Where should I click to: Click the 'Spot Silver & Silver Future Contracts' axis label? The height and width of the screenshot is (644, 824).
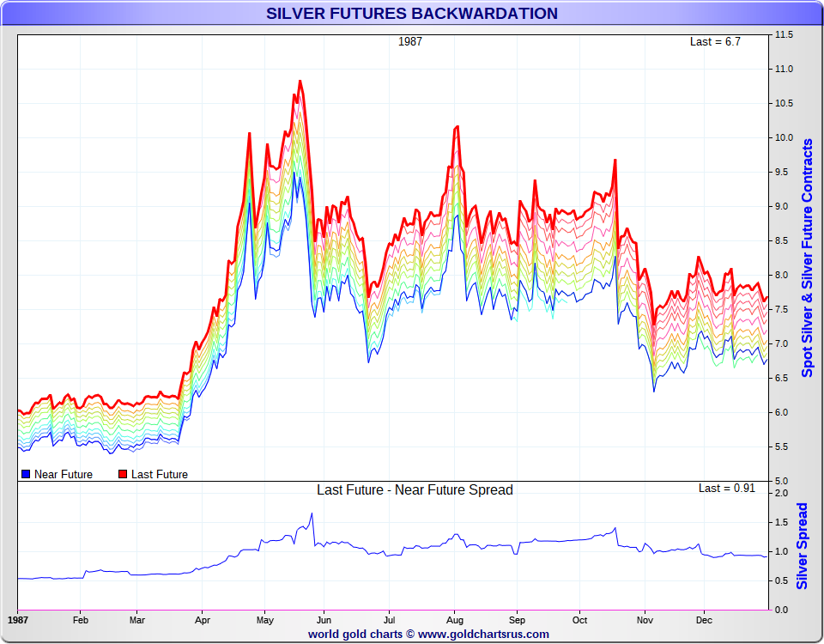(x=807, y=258)
